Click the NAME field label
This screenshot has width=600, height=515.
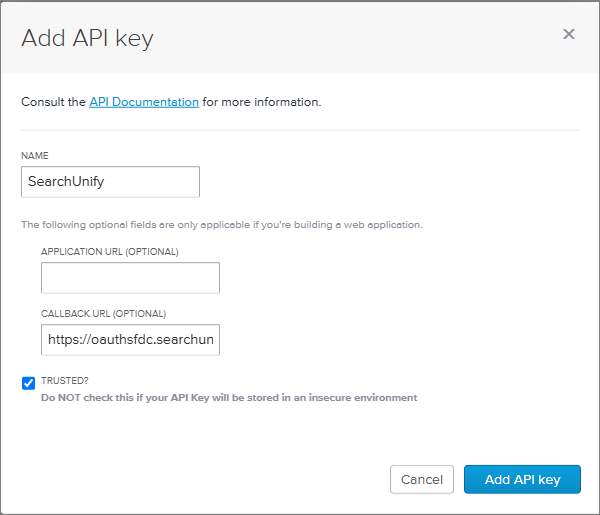tap(35, 156)
